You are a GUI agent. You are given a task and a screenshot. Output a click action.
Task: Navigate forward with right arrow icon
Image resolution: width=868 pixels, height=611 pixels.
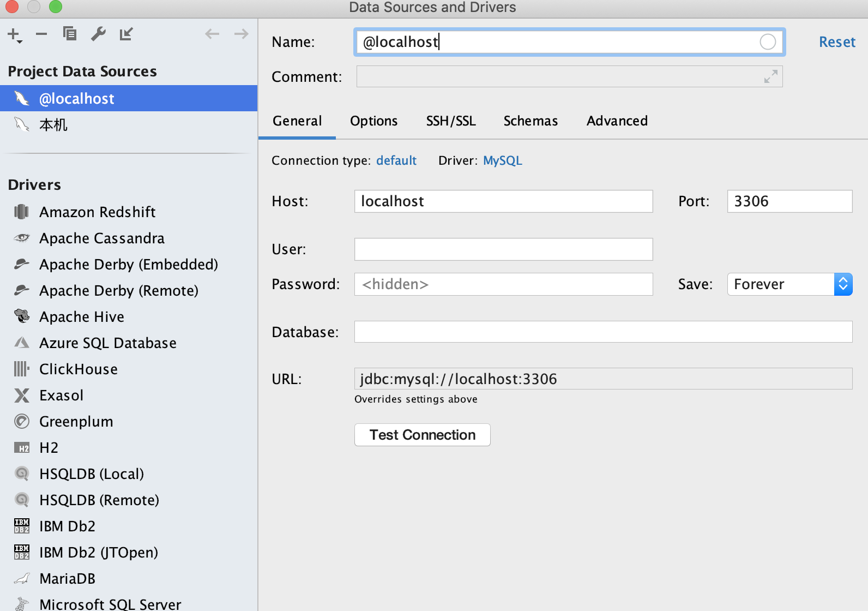(x=241, y=34)
